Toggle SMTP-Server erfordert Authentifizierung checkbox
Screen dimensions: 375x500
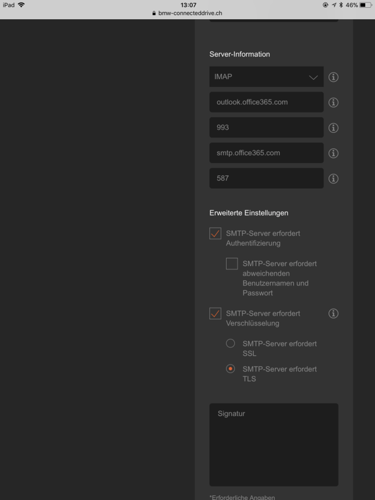(215, 233)
